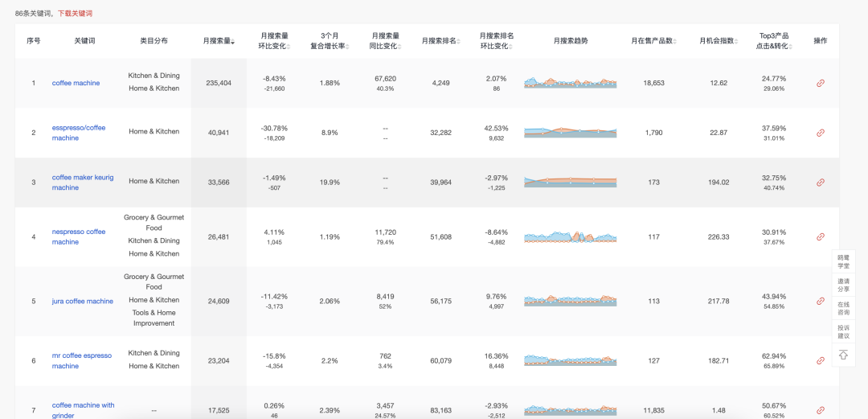
Task: Click opportunity index value 194.02
Action: pyautogui.click(x=719, y=183)
